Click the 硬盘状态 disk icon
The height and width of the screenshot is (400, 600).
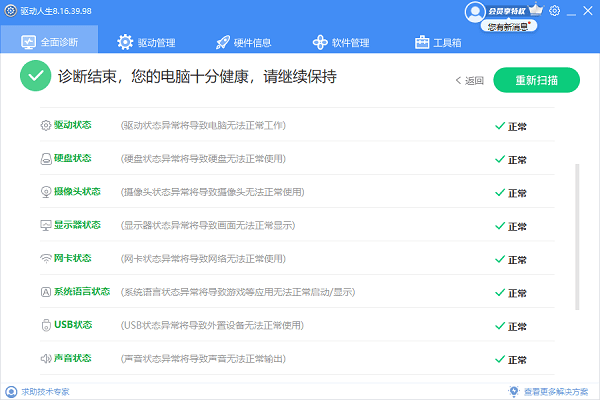[x=45, y=159]
